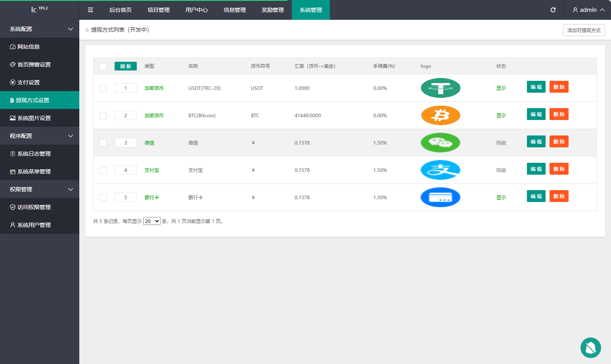Toggle 显示 status for USDT(TRC-20) row

(x=501, y=88)
